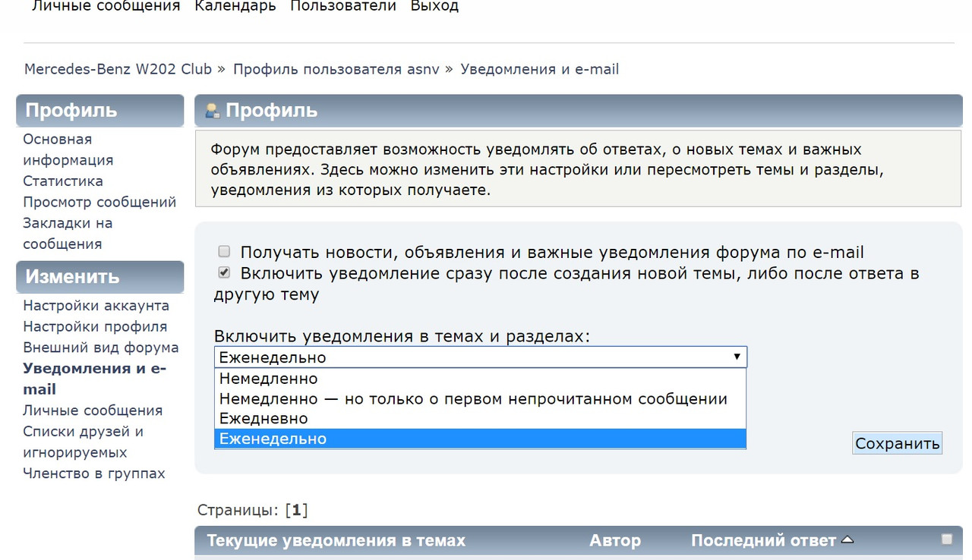This screenshot has width=972, height=560.
Task: Toggle select-all checkbox in notifications table header
Action: click(947, 540)
